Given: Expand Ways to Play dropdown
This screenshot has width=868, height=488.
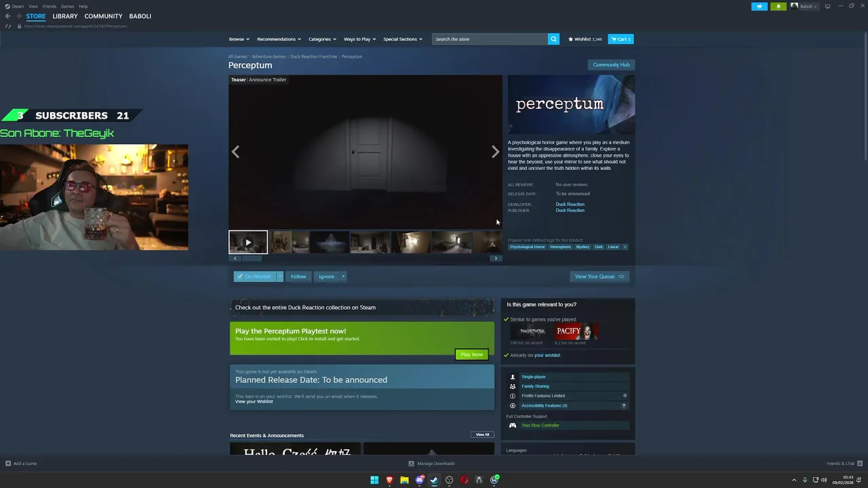Looking at the screenshot, I should [359, 39].
